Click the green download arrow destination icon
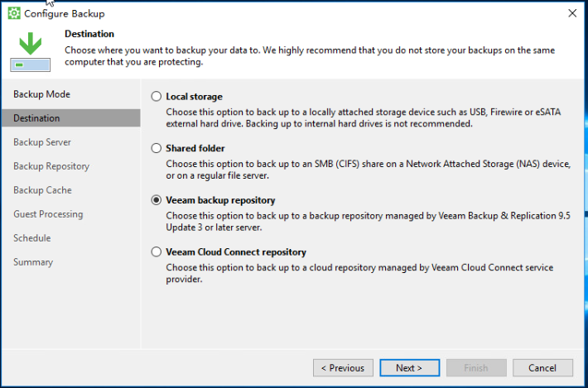This screenshot has width=588, height=388. 31,51
